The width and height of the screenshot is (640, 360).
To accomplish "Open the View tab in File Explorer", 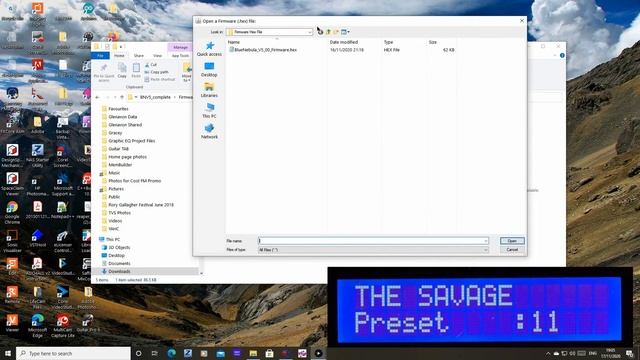I will (x=158, y=56).
